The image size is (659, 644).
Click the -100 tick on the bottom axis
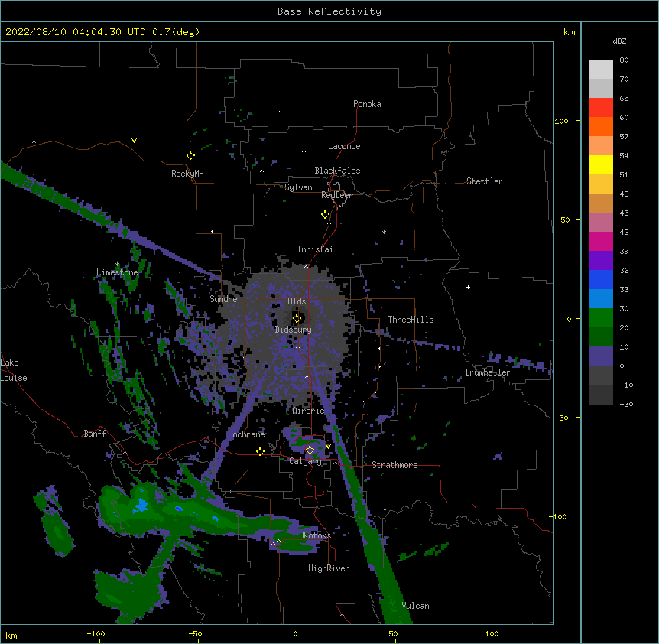[96, 633]
